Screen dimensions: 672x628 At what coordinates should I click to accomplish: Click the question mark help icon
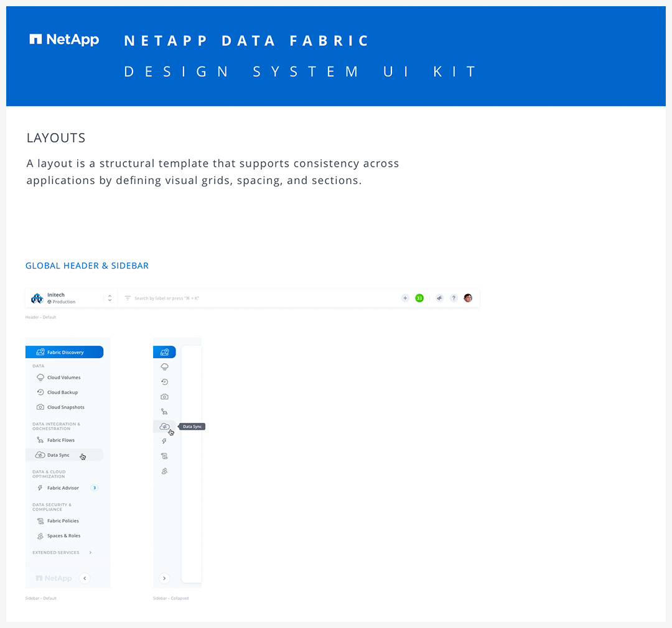coord(454,298)
